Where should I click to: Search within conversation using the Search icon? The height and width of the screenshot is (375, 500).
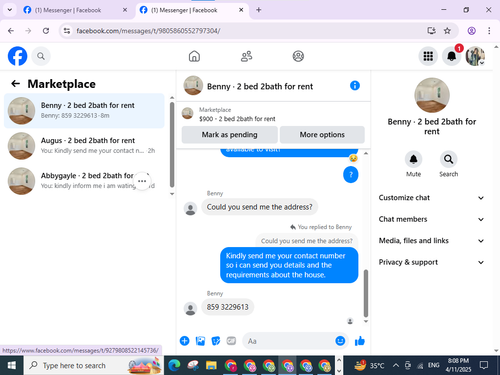448,160
